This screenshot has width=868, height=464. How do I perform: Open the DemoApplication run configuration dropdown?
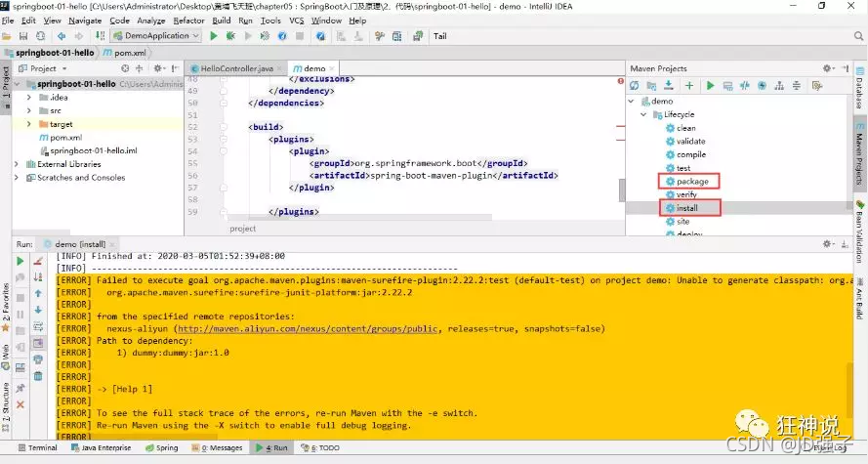point(161,36)
